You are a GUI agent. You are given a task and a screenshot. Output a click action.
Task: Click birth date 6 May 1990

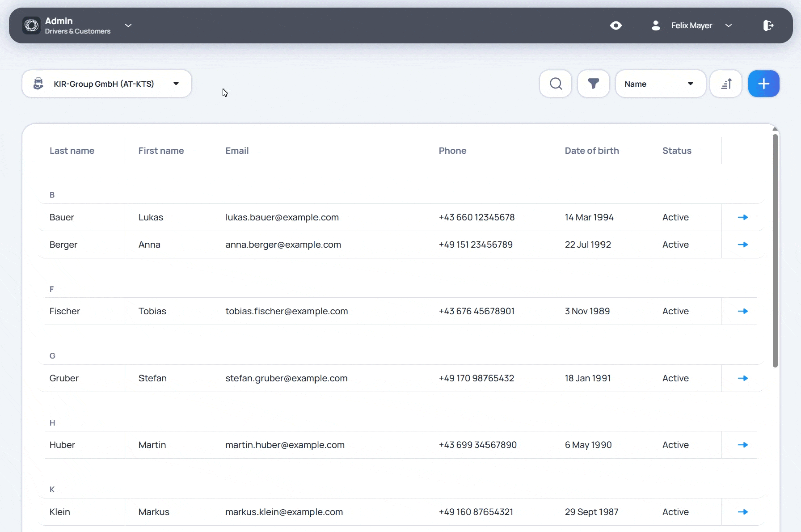tap(588, 445)
